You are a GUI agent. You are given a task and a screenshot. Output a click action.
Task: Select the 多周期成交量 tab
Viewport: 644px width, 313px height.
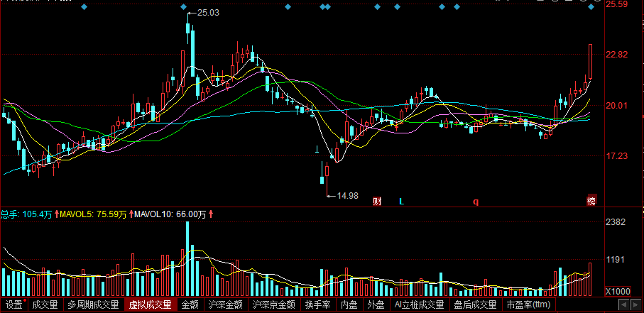point(93,304)
